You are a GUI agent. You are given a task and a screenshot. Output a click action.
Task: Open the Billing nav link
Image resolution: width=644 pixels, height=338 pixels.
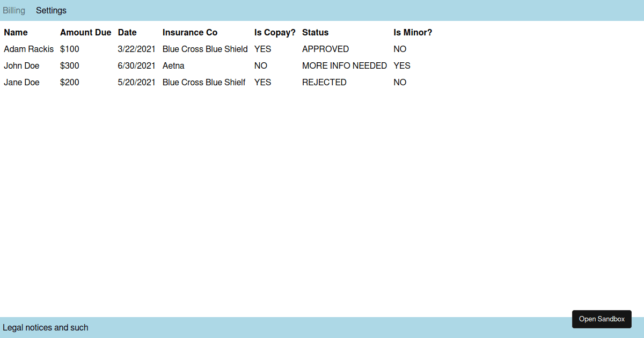14,11
